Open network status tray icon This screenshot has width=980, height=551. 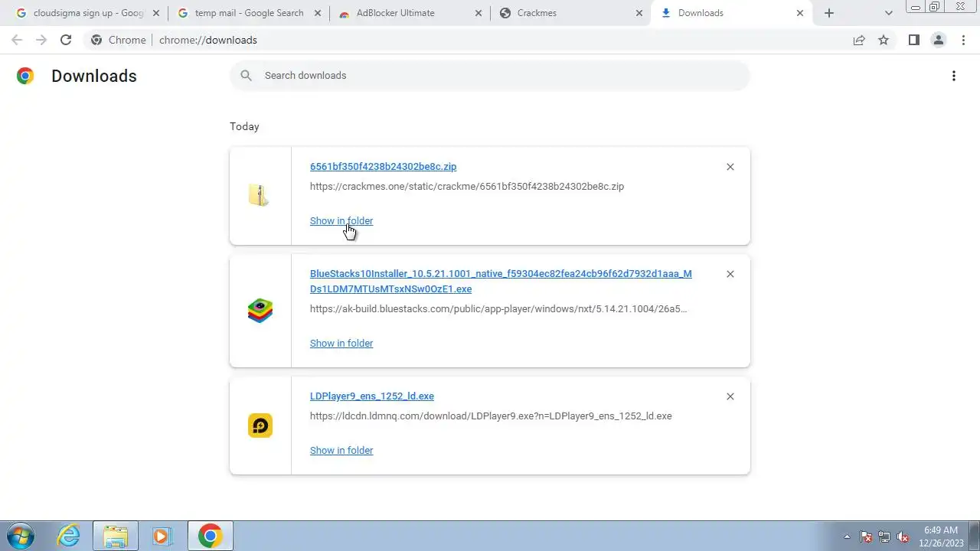884,536
